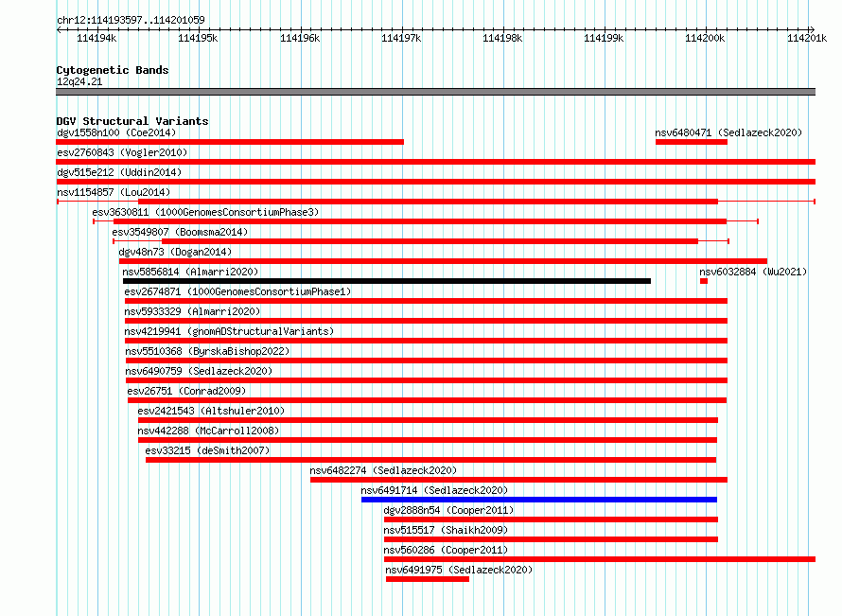Click the 114194k ruler mark
The image size is (842, 616).
96,38
